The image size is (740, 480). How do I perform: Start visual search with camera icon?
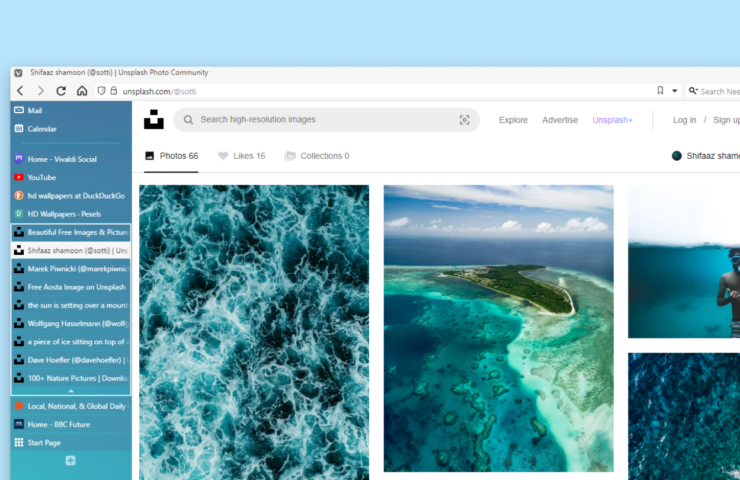464,120
